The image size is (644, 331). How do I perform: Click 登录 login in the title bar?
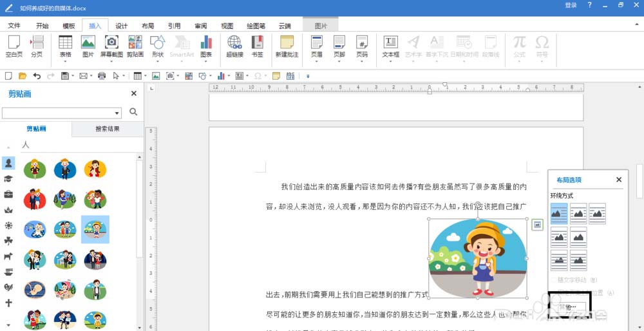pos(571,5)
